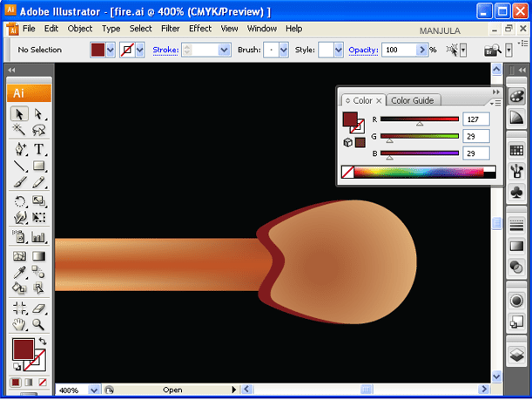Open Brush dropdown

pos(284,50)
